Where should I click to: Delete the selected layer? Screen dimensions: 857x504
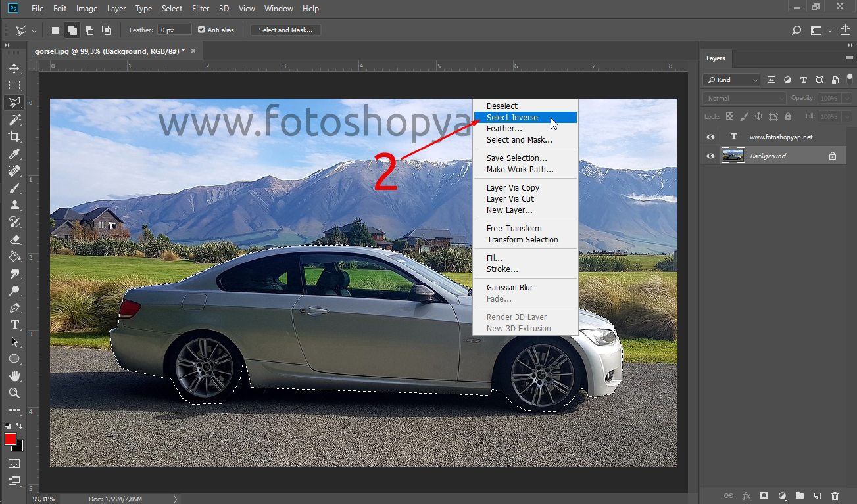coord(835,496)
